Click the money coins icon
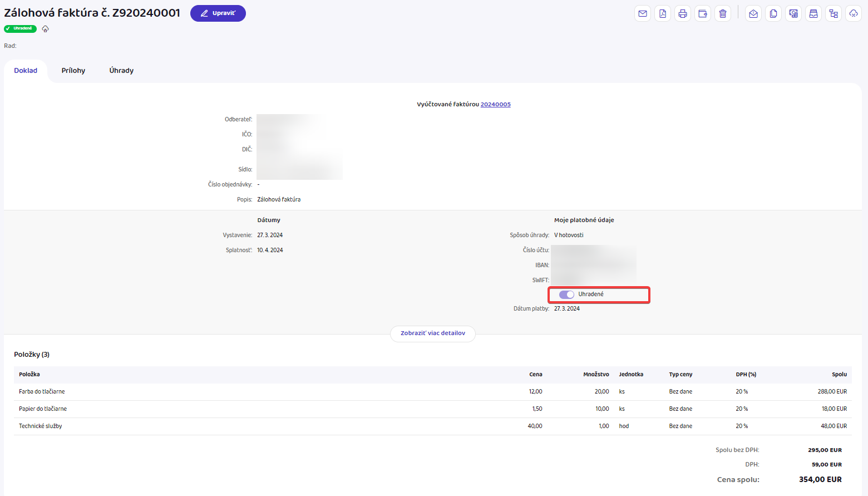Image resolution: width=868 pixels, height=496 pixels. (x=793, y=14)
